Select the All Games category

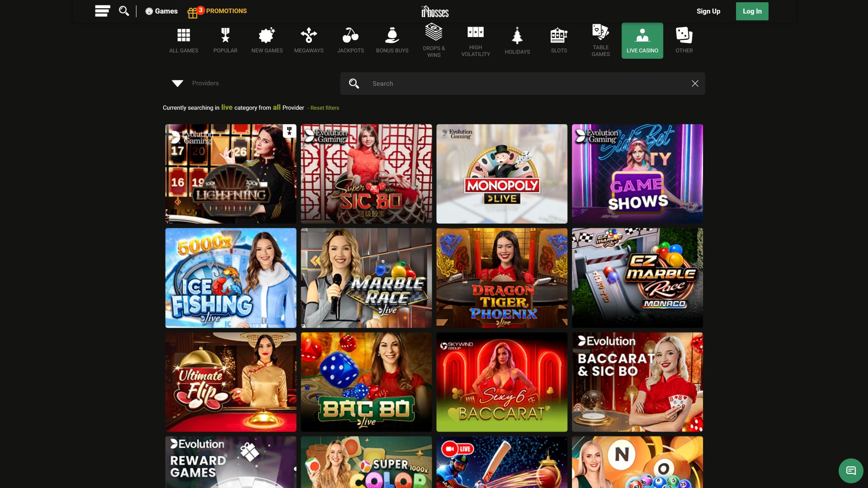(184, 41)
